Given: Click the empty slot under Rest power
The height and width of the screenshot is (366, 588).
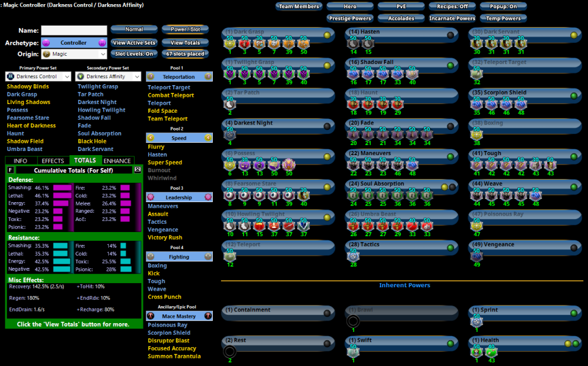Looking at the screenshot, I should (x=230, y=351).
